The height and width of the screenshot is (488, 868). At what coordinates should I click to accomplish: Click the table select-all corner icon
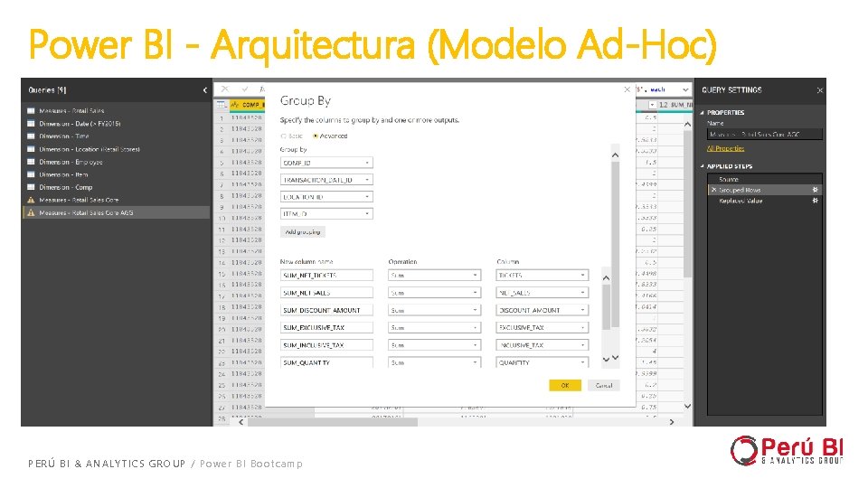[221, 105]
